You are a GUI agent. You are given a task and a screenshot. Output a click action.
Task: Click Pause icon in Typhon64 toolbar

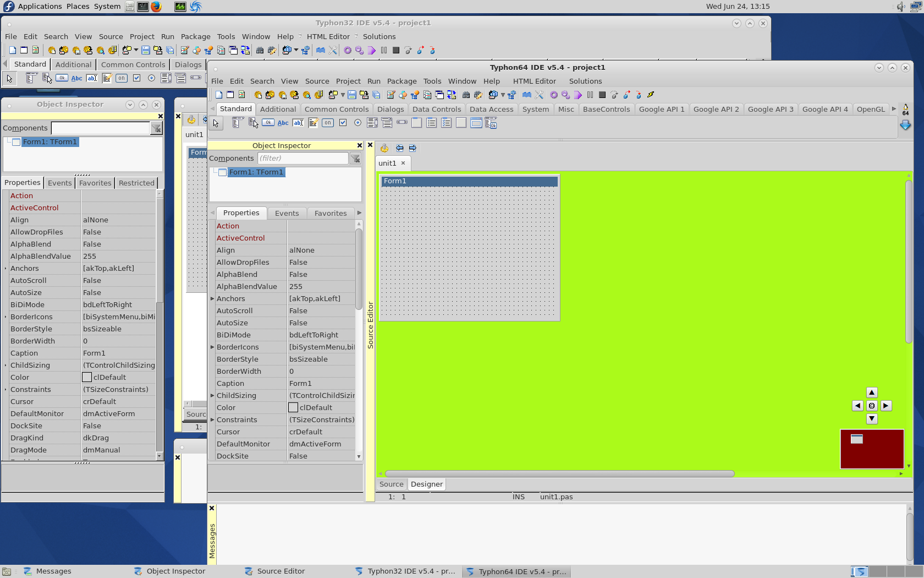click(590, 95)
